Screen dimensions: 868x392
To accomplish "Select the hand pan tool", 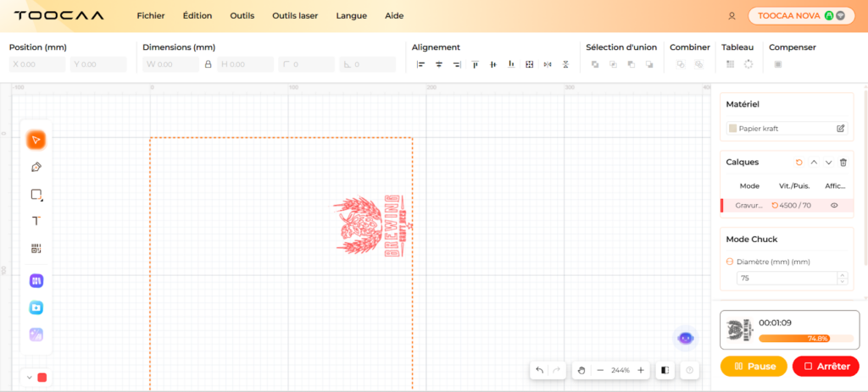I will (x=581, y=370).
